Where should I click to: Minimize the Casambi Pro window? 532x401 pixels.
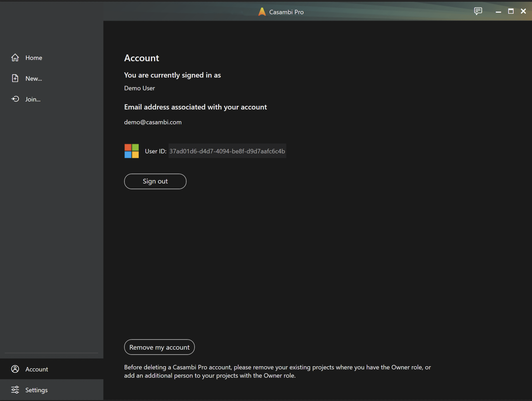[x=498, y=11]
